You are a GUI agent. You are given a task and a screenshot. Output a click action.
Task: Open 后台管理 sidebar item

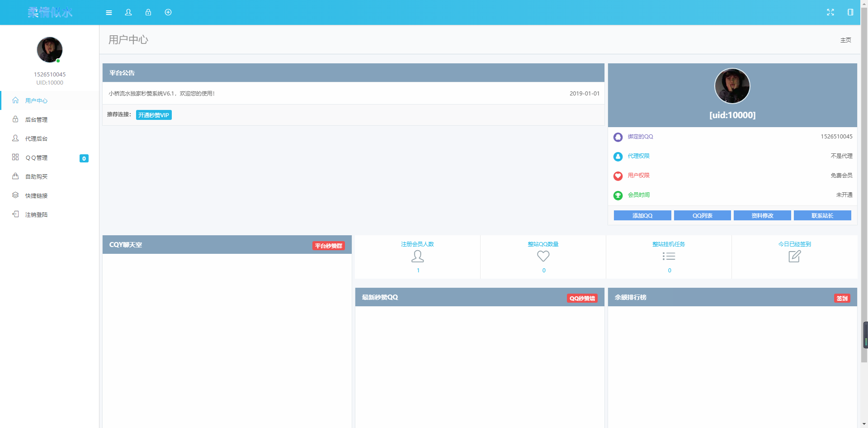(x=36, y=120)
